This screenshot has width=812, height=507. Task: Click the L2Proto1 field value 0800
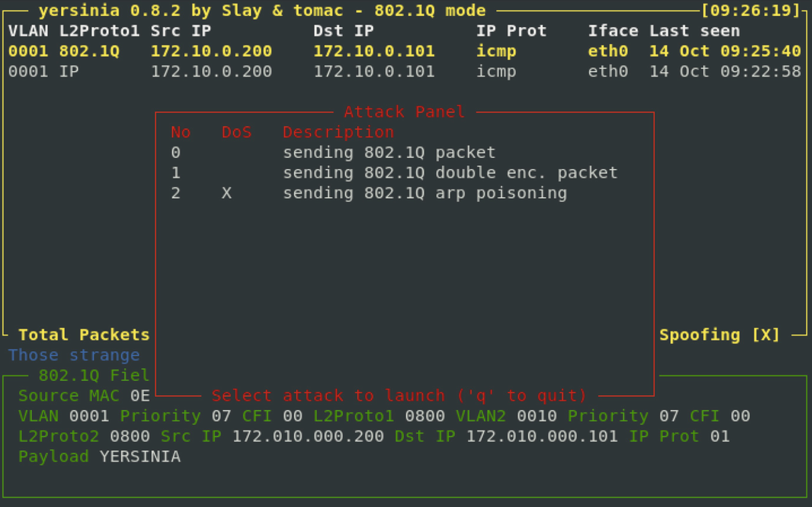click(425, 416)
